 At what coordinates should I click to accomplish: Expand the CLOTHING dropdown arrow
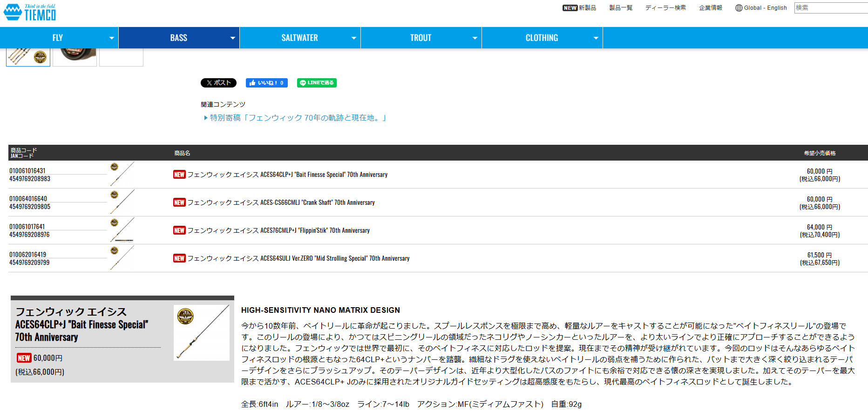(x=596, y=38)
